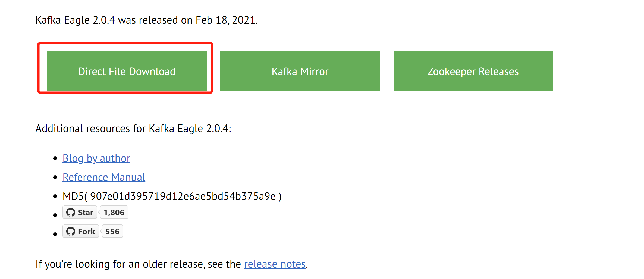Screen dimensions: 644x279
Task: Click the bullet beside Blog by author
Action: click(55, 158)
